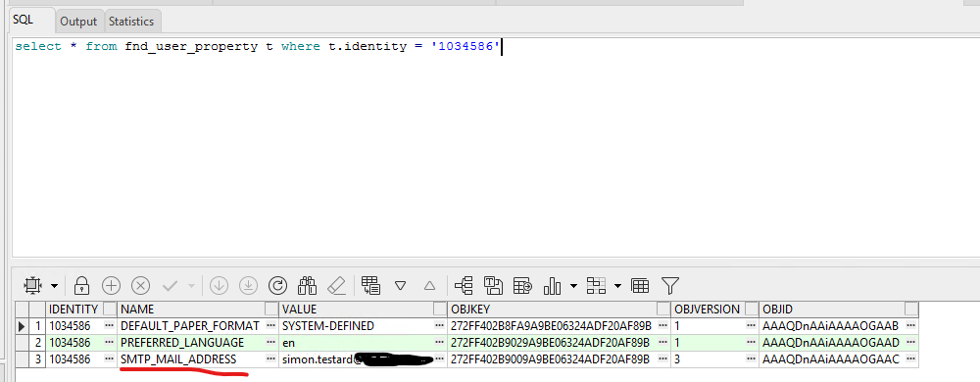Click the bar chart icon
This screenshot has width=980, height=382.
[x=553, y=286]
